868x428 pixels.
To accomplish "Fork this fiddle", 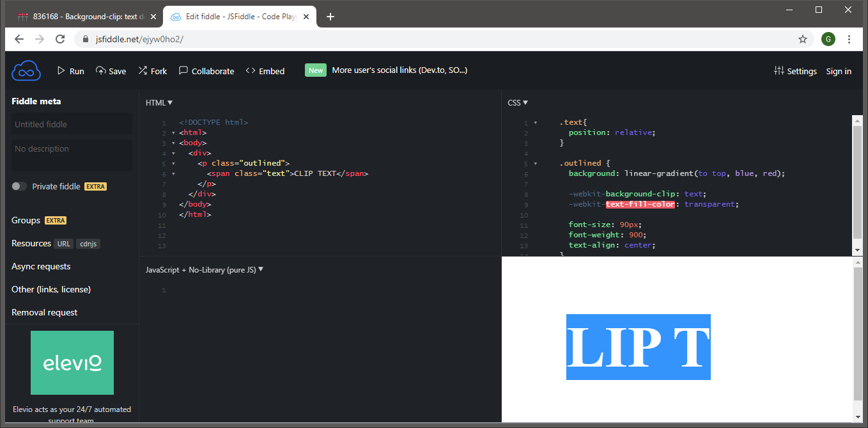I will coord(152,71).
